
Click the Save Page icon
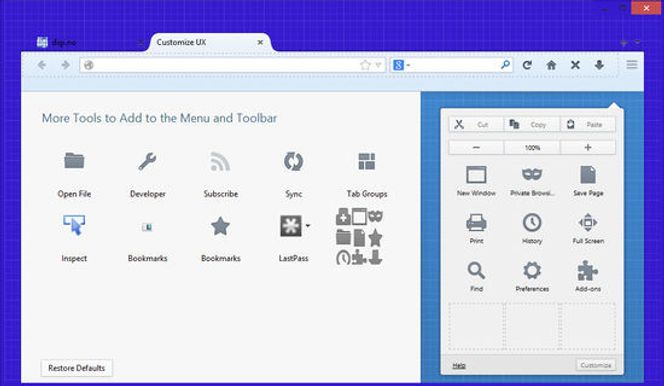tap(588, 175)
